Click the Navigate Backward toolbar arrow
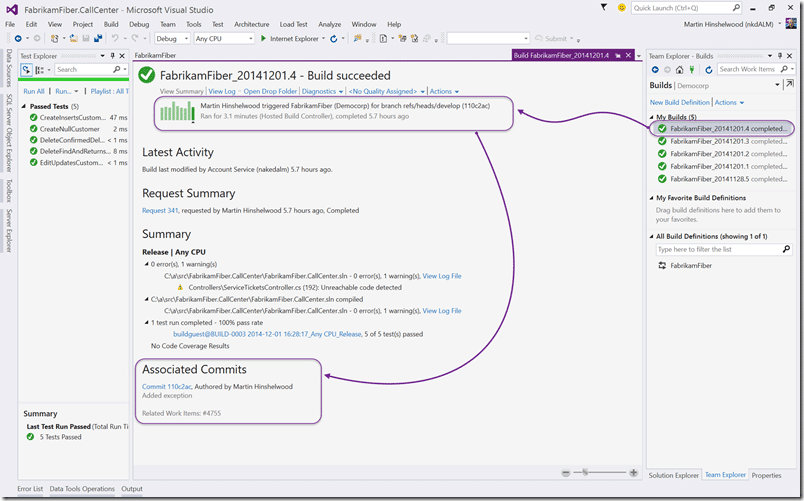 pos(18,38)
